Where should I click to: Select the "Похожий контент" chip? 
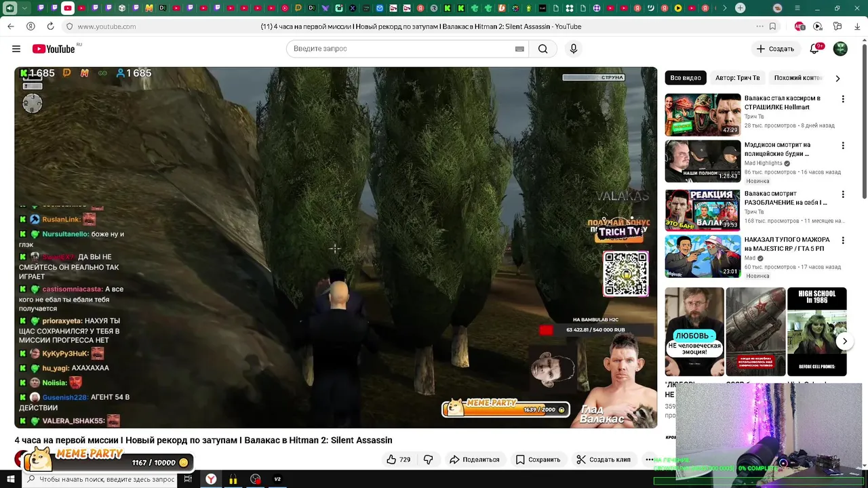pos(797,78)
